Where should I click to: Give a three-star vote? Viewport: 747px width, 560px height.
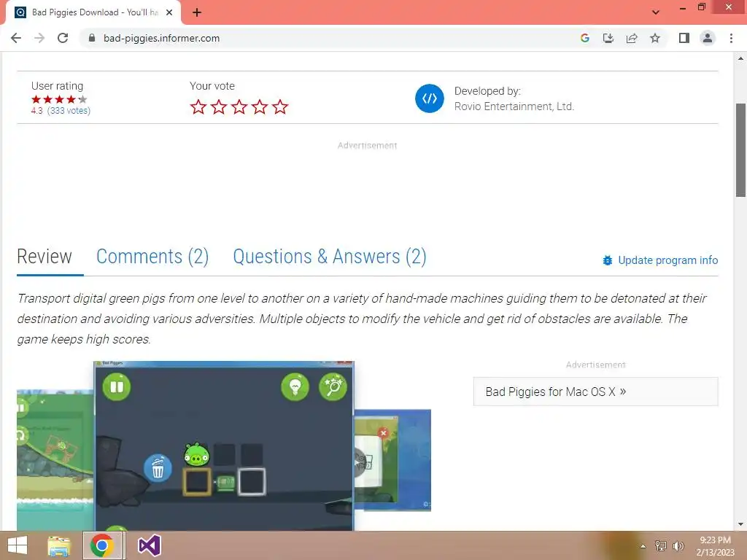click(239, 106)
